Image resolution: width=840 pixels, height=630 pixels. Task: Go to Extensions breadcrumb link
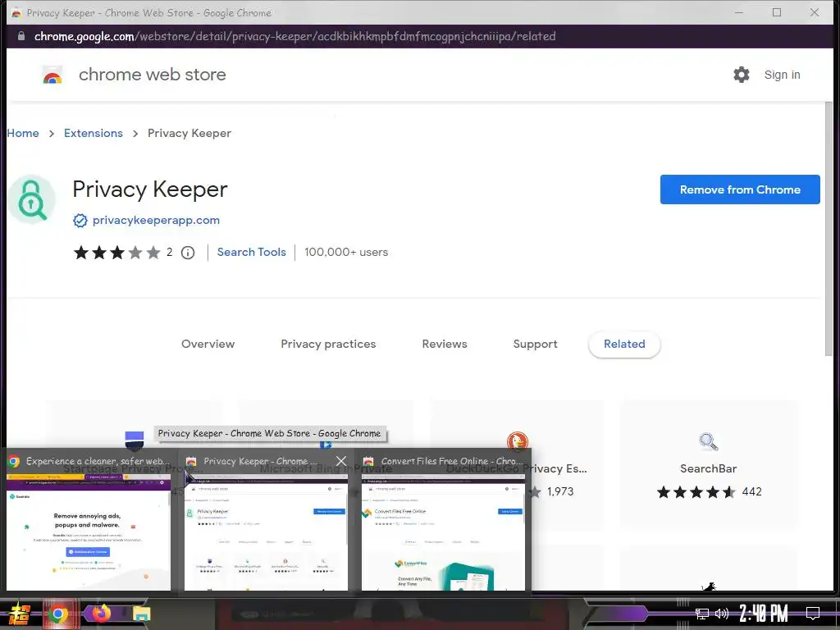(94, 133)
